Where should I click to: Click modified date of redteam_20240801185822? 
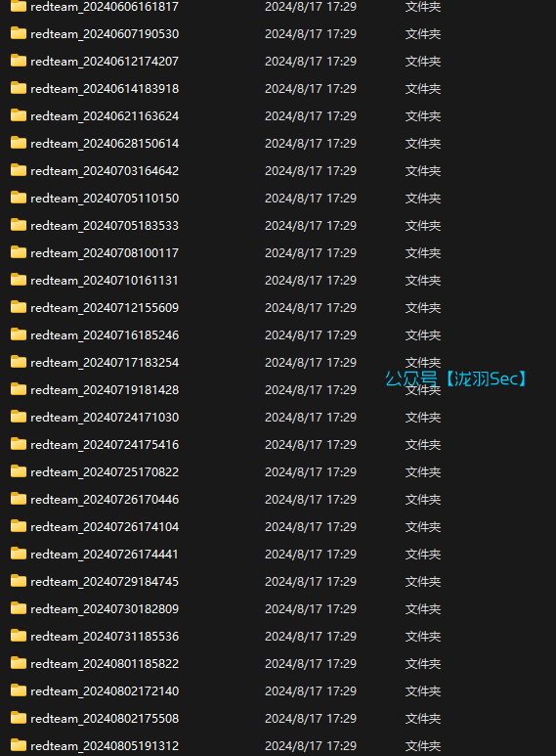pyautogui.click(x=311, y=664)
